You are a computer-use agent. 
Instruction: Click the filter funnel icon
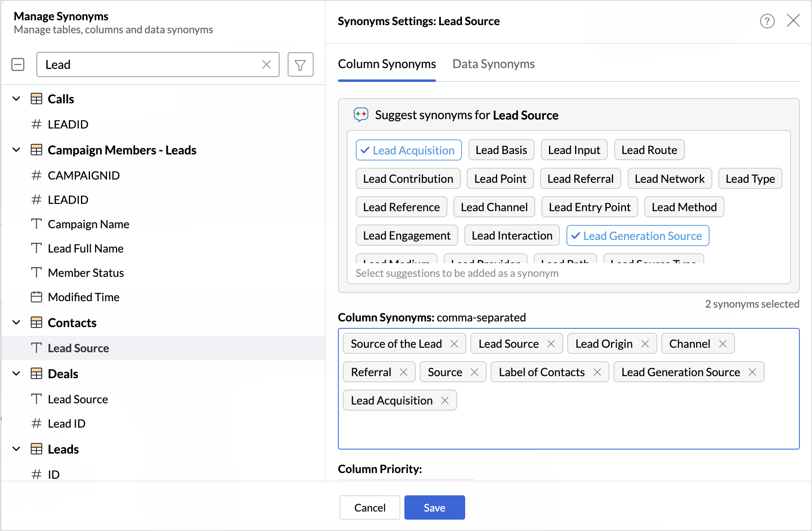coord(300,65)
